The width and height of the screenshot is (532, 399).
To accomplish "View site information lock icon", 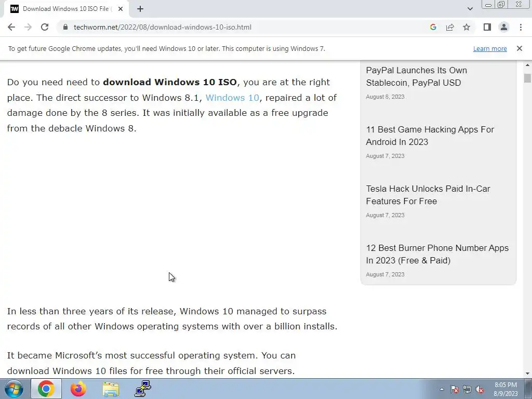I will tap(65, 27).
